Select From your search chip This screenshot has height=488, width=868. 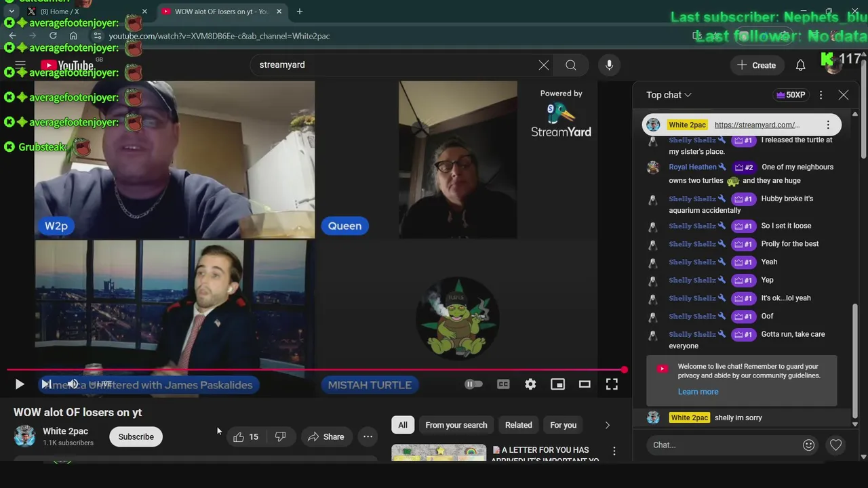(456, 425)
